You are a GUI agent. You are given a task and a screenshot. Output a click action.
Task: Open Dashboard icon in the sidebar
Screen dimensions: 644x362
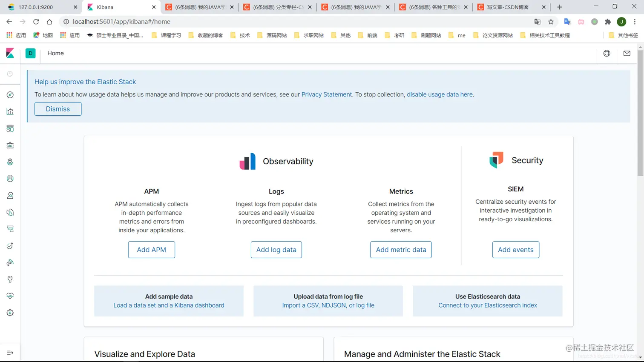coord(10,128)
